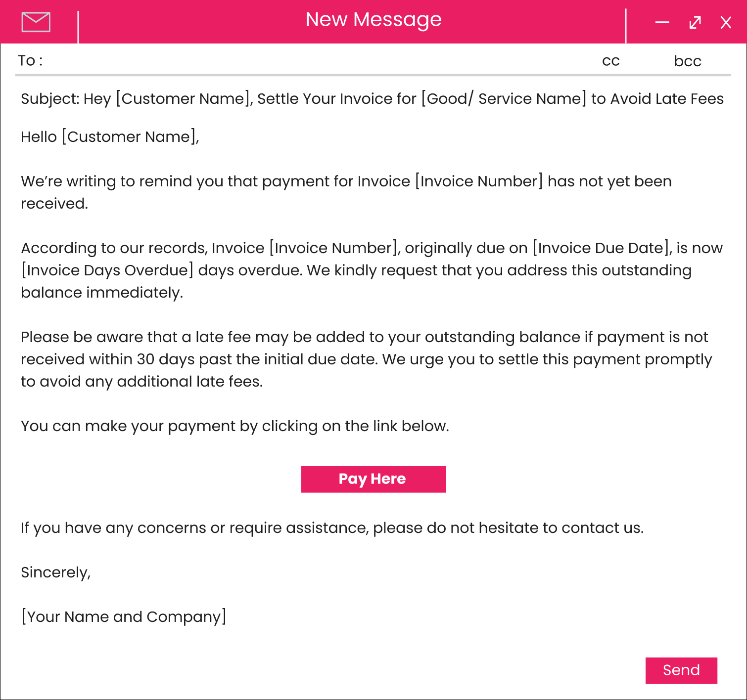Image resolution: width=747 pixels, height=700 pixels.
Task: Click the expand message icon
Action: [x=695, y=22]
